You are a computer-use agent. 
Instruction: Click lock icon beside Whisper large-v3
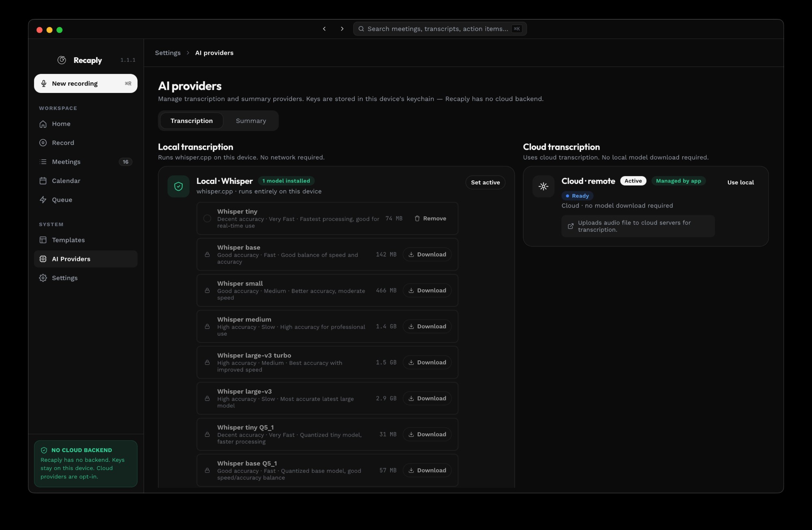[207, 399]
